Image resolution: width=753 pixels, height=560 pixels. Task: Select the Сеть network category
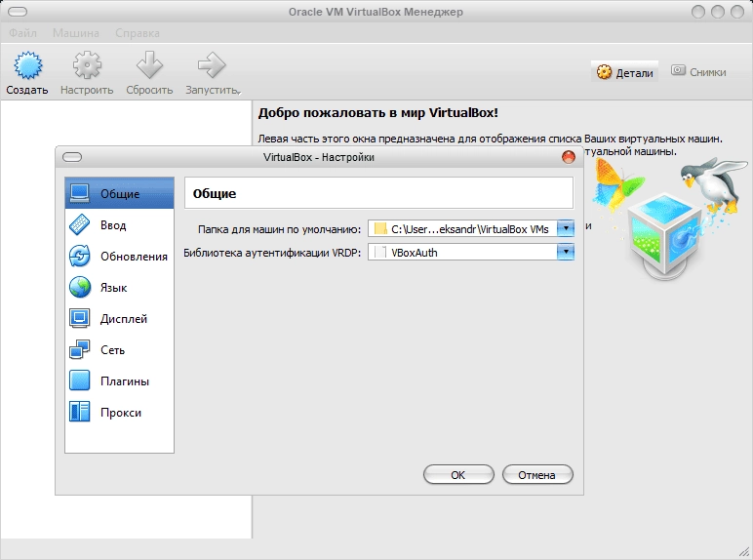point(119,349)
